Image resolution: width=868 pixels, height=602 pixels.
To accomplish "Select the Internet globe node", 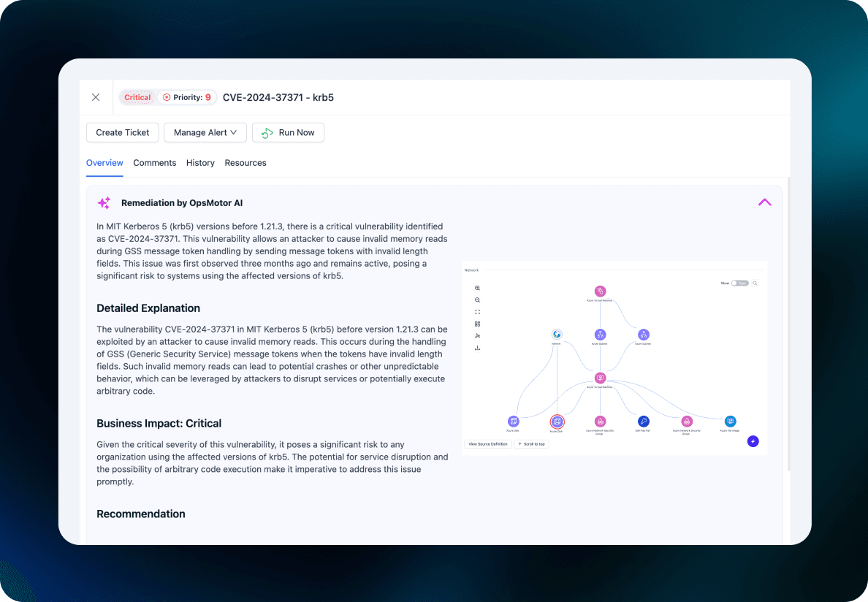I will coord(557,334).
